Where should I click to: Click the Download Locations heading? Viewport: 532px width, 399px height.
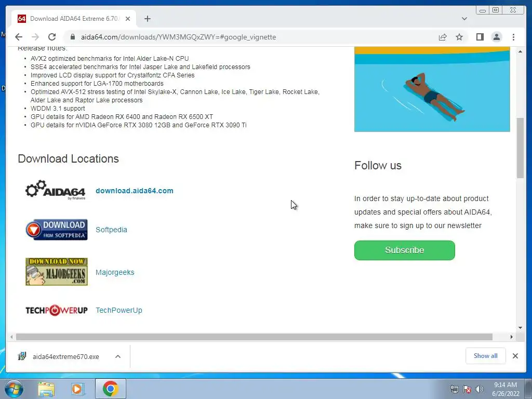(68, 159)
